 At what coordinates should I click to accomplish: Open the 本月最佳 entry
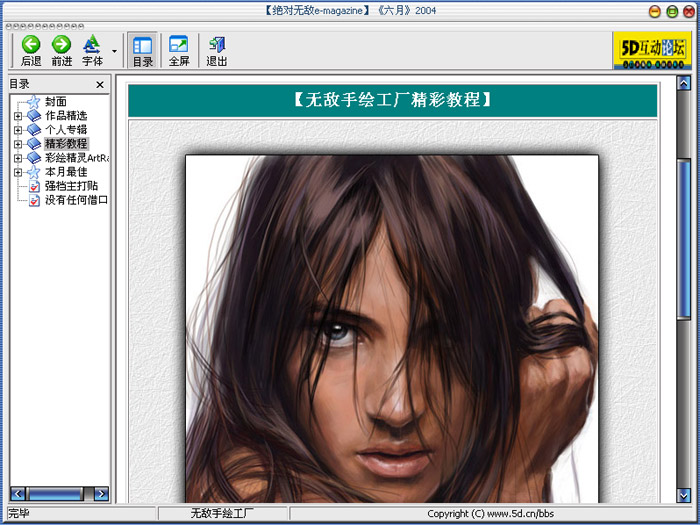tap(66, 172)
